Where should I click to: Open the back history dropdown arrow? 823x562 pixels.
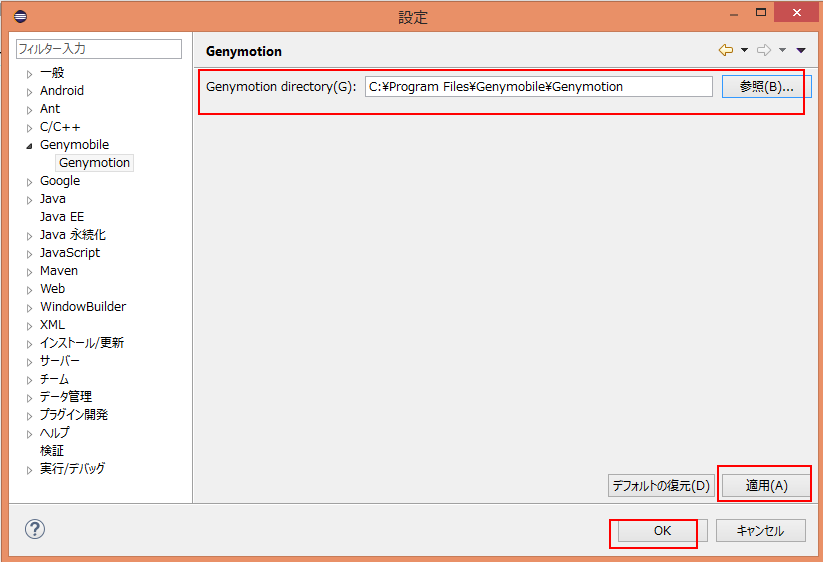pyautogui.click(x=744, y=51)
